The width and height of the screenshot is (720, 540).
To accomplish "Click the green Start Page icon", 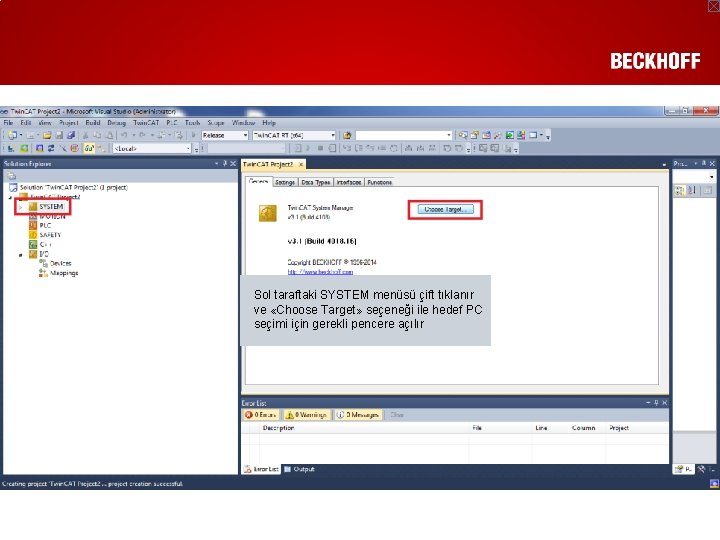I will point(510,135).
